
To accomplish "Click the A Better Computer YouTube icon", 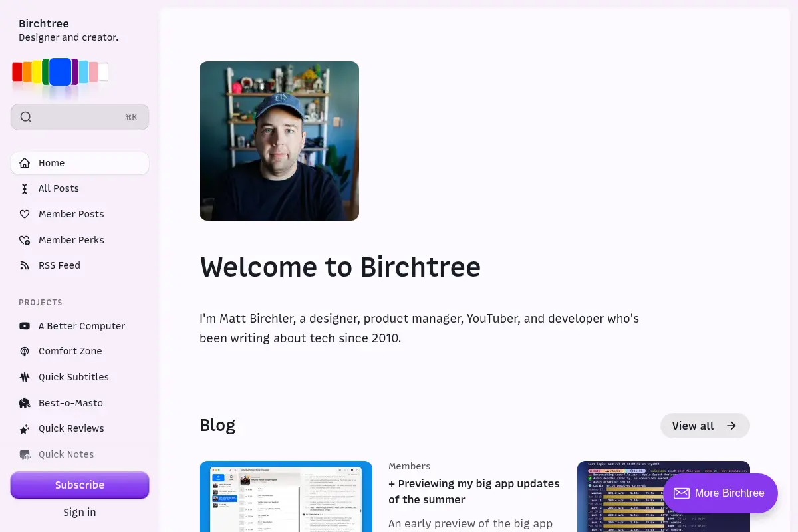I will point(25,326).
